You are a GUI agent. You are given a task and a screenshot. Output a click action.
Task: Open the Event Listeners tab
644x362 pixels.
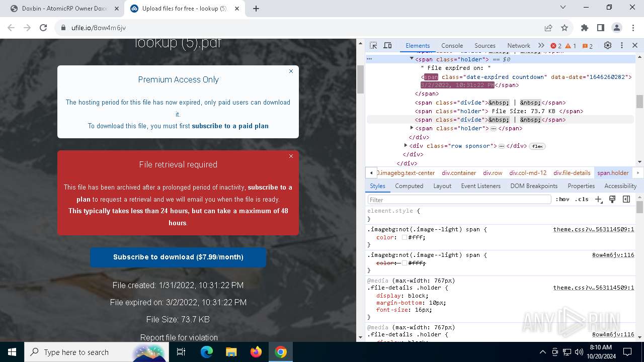pyautogui.click(x=481, y=186)
